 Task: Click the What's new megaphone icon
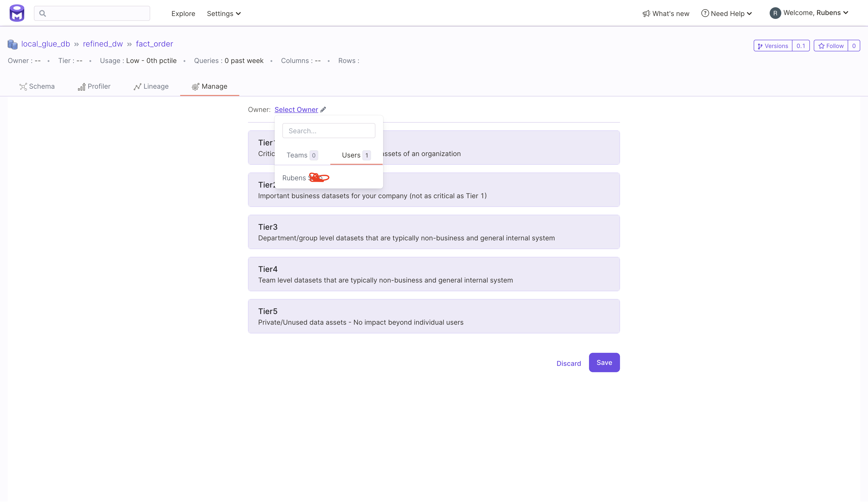click(x=646, y=13)
